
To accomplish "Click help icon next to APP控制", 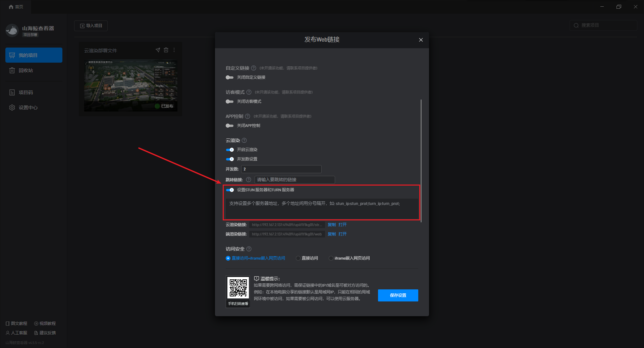I will (248, 116).
